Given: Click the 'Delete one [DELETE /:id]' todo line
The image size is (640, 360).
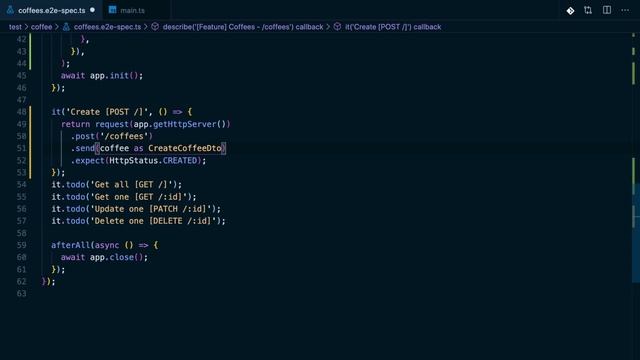Looking at the screenshot, I should click(x=138, y=221).
